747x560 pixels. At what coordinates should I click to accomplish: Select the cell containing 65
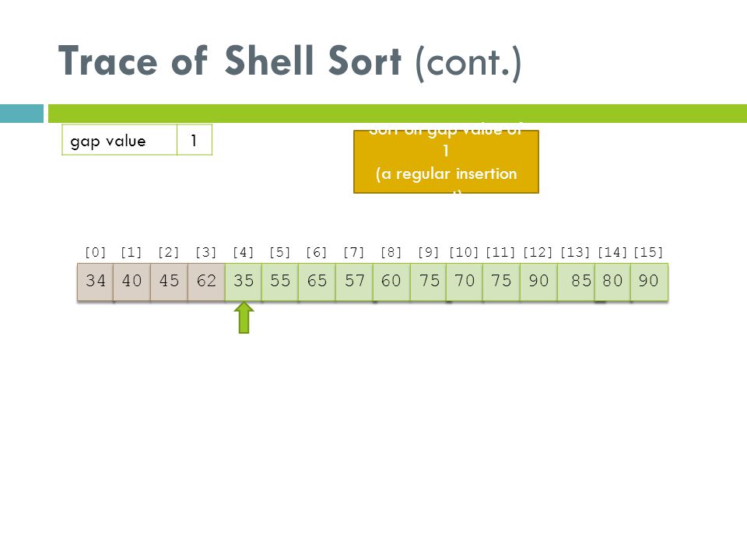[x=317, y=282]
